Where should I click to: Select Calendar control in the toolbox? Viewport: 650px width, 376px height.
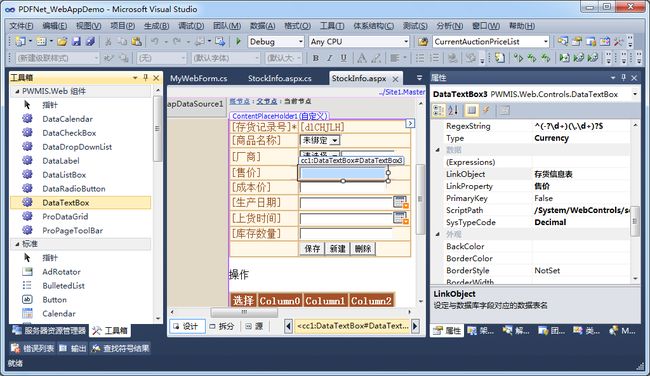click(59, 314)
